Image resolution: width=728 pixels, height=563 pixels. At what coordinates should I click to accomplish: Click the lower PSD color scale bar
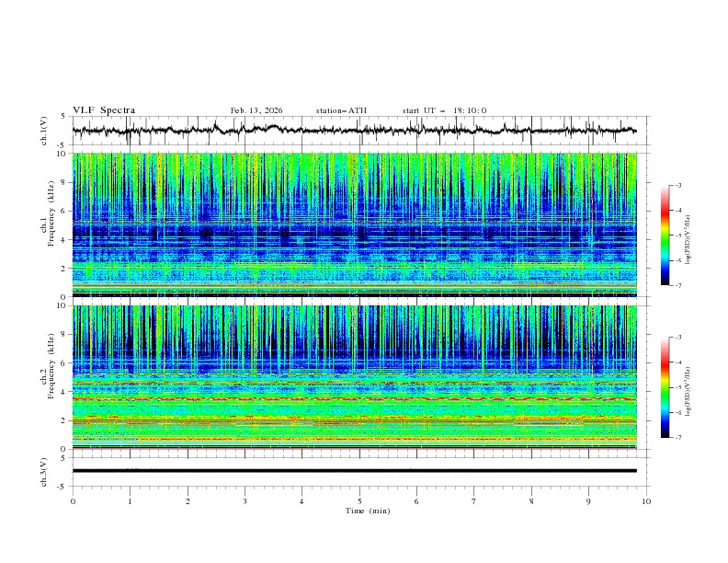pos(665,387)
